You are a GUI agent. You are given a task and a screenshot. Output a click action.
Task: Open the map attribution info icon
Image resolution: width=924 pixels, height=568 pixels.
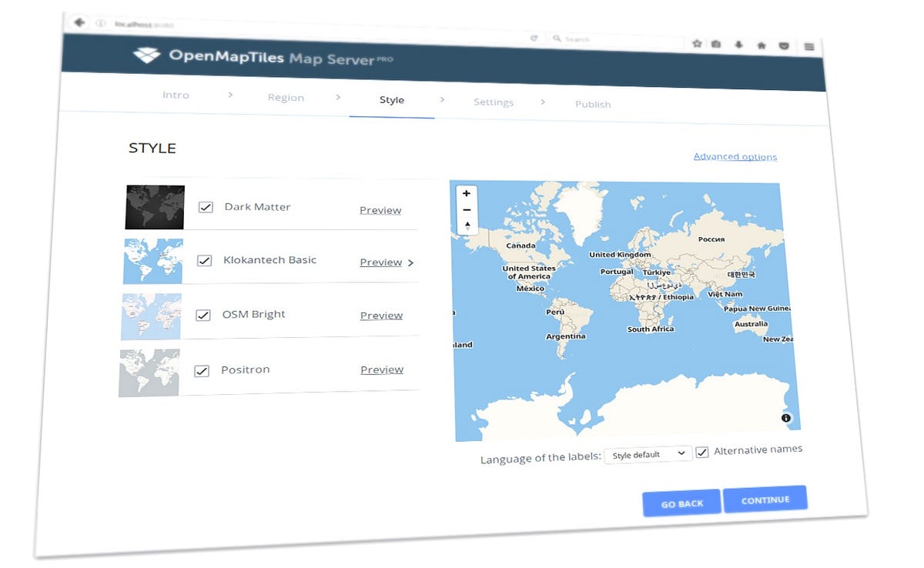pos(785,418)
